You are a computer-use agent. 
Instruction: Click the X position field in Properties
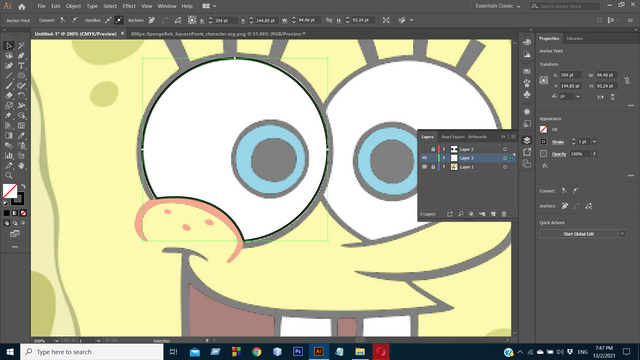pyautogui.click(x=571, y=75)
